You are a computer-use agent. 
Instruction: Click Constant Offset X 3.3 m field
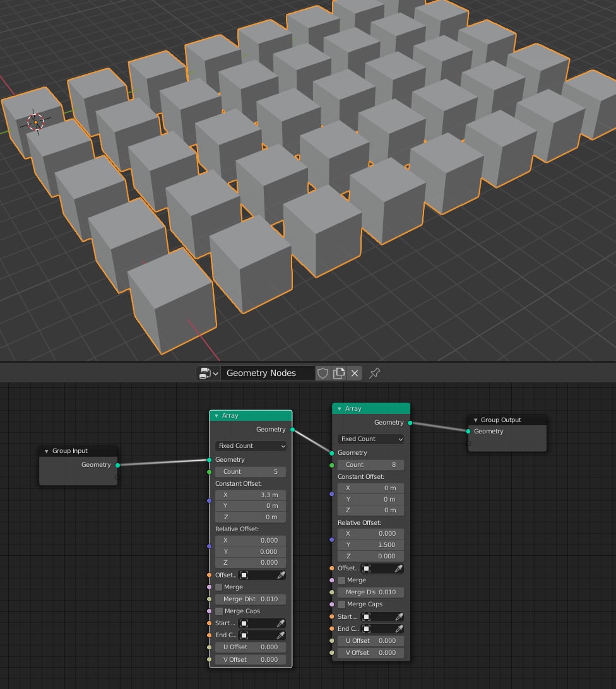click(x=251, y=495)
